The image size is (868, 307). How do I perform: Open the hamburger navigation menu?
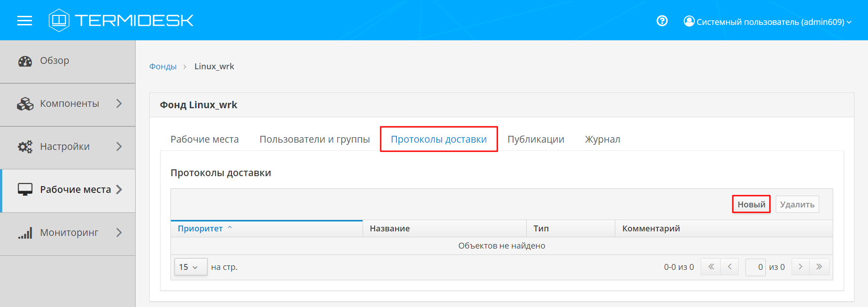(24, 21)
